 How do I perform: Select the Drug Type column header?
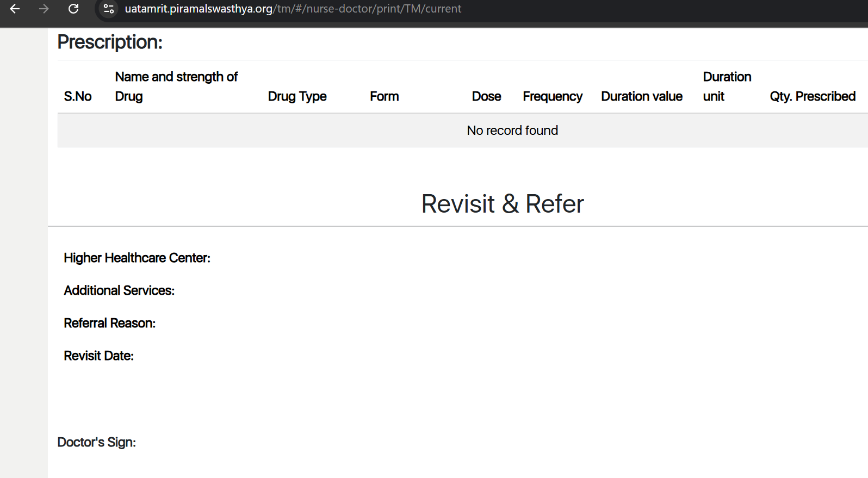(297, 96)
